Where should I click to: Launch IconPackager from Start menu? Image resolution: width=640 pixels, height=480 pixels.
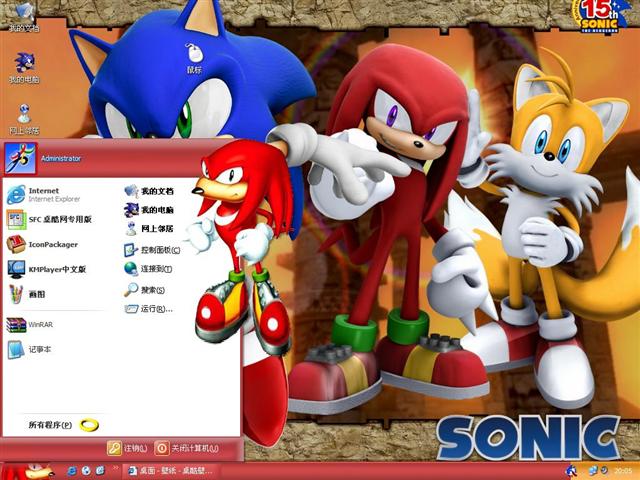click(42, 244)
